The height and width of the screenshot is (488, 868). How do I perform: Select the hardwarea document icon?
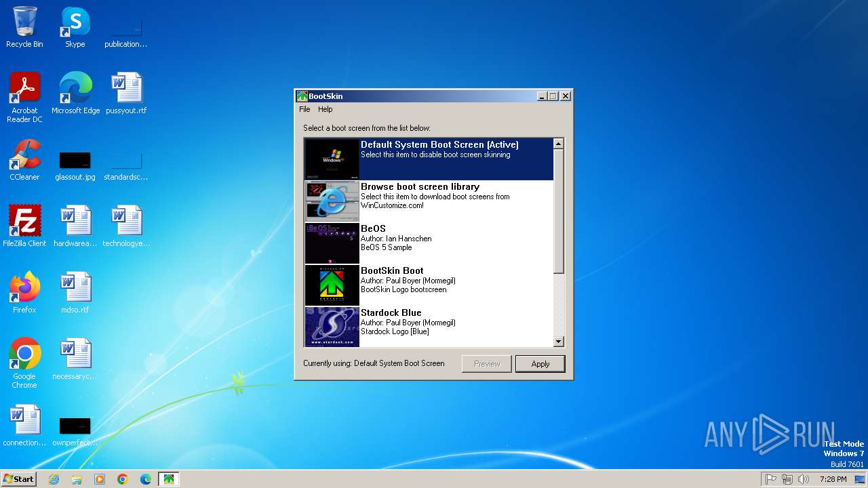coord(75,226)
